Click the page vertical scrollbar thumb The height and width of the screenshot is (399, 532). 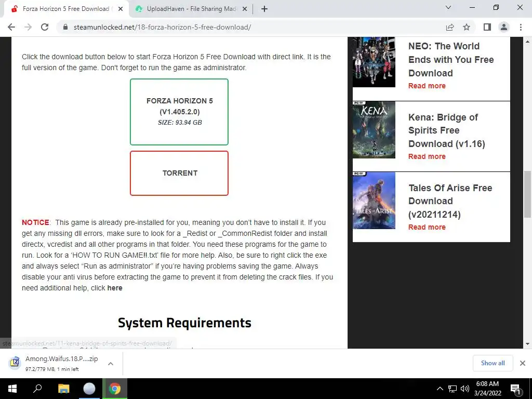point(527,194)
